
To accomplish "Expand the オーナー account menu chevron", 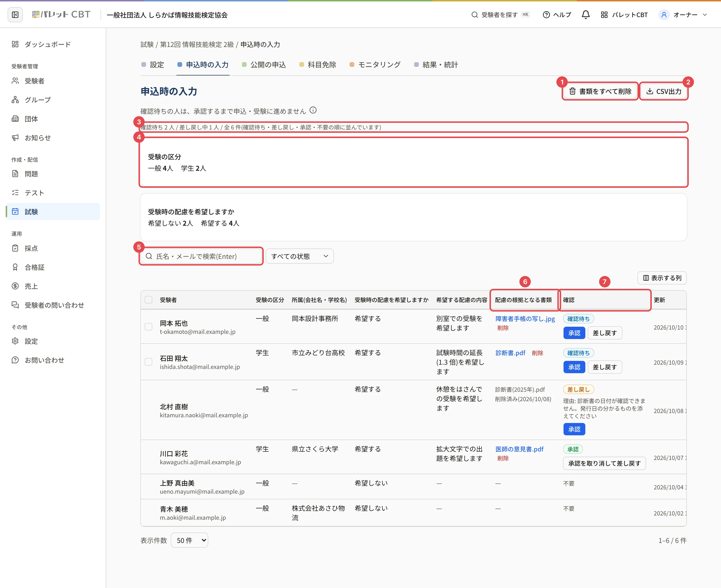I will pos(705,14).
